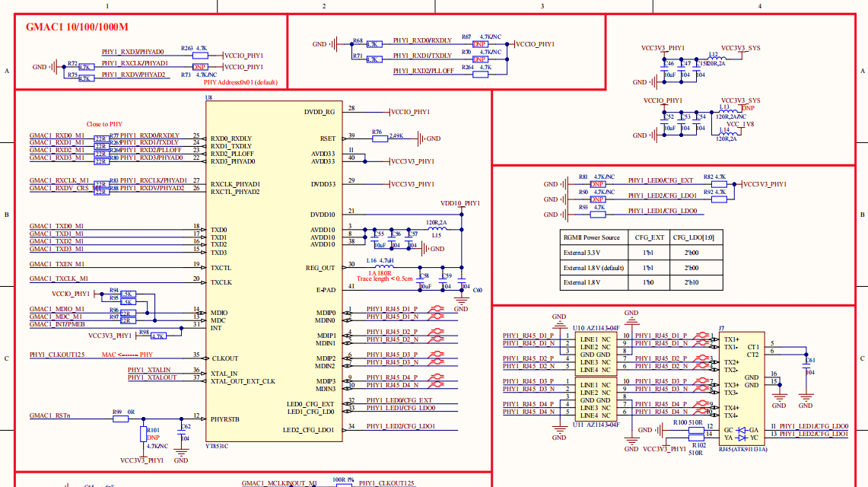
Task: Click the R98 4.7K pull-up resistor
Action: pos(159,336)
